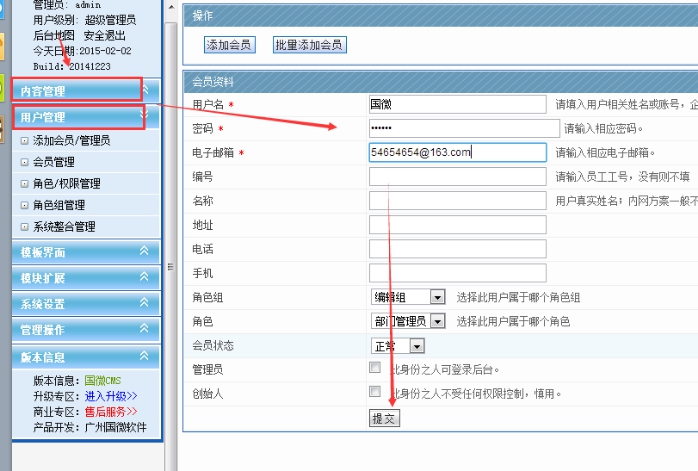Click the icon beside 系统整合管理

click(25, 227)
